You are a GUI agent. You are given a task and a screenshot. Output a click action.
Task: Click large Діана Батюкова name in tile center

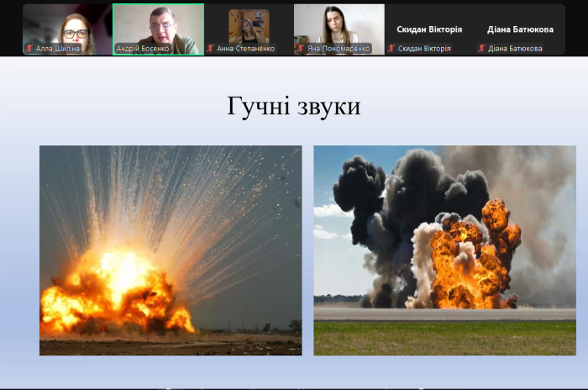click(x=520, y=29)
